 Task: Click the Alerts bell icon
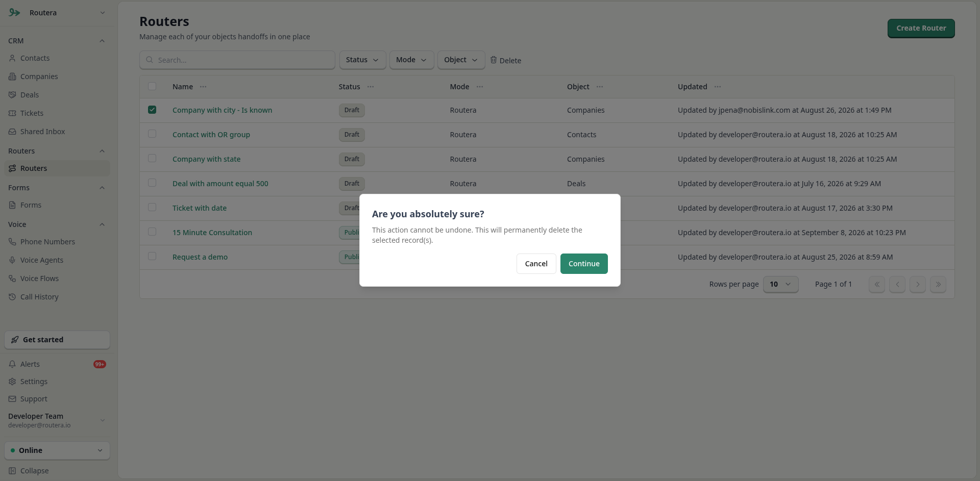pyautogui.click(x=12, y=364)
